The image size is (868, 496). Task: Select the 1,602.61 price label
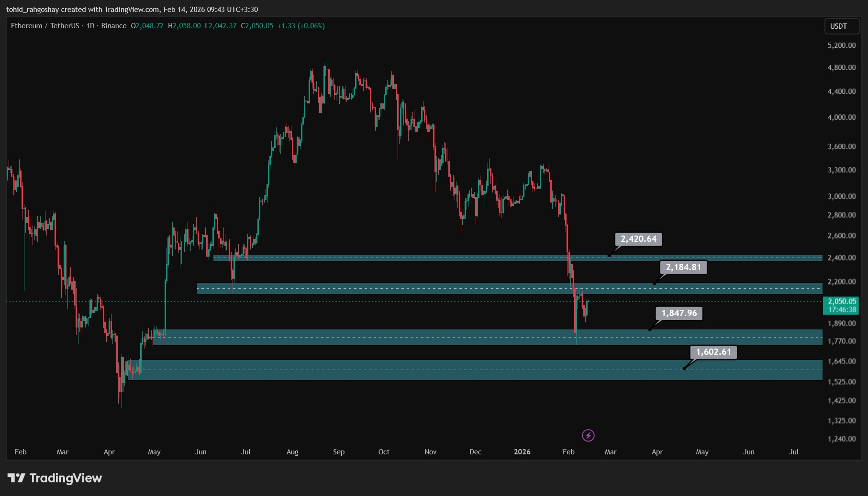pos(712,352)
